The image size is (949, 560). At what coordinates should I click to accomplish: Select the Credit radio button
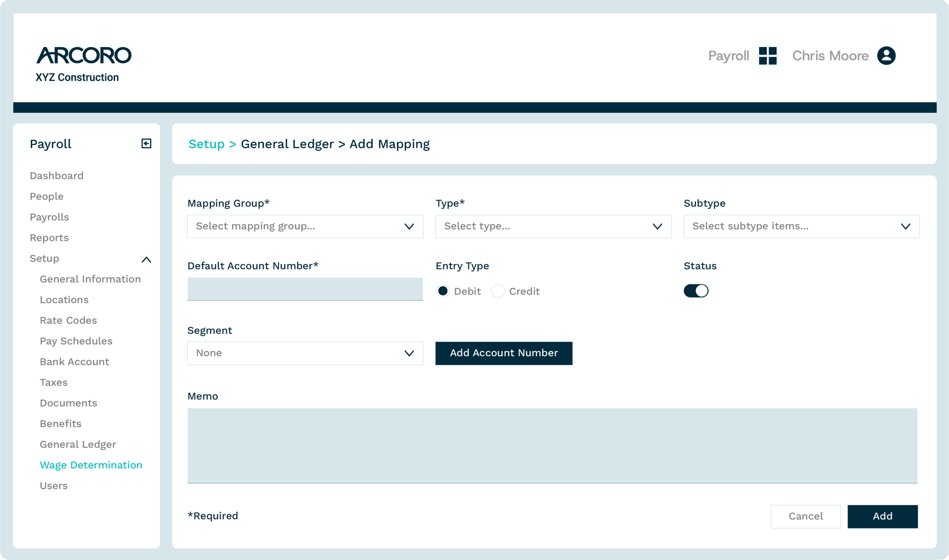click(x=498, y=291)
